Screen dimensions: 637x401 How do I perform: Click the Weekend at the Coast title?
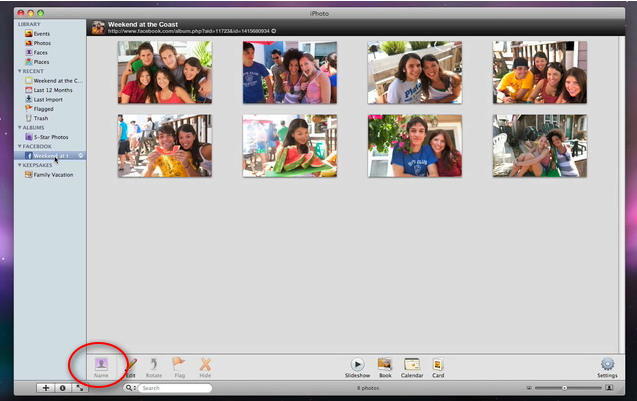coord(143,24)
